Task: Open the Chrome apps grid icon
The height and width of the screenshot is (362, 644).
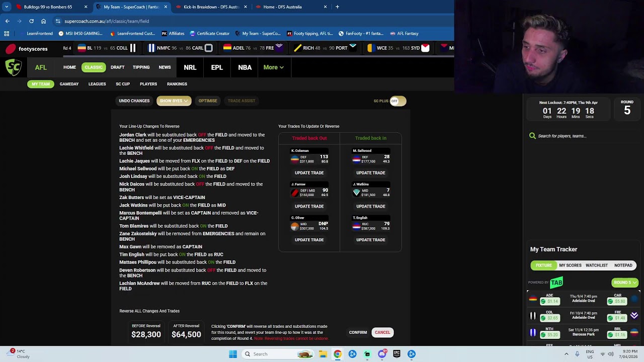Action: pos(7,34)
